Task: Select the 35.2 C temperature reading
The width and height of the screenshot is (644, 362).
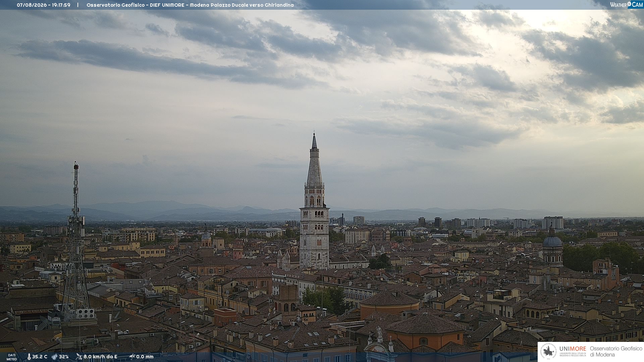Action: click(x=40, y=357)
